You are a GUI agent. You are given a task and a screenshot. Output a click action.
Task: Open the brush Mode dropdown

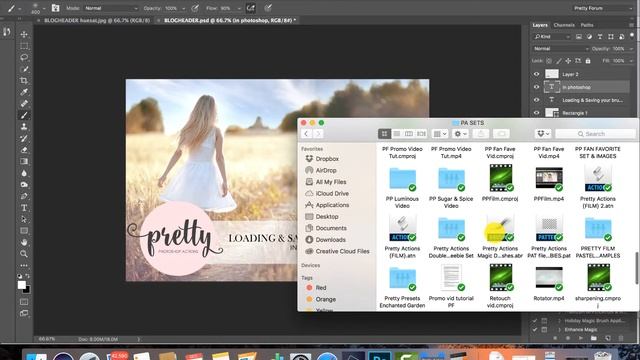click(111, 8)
